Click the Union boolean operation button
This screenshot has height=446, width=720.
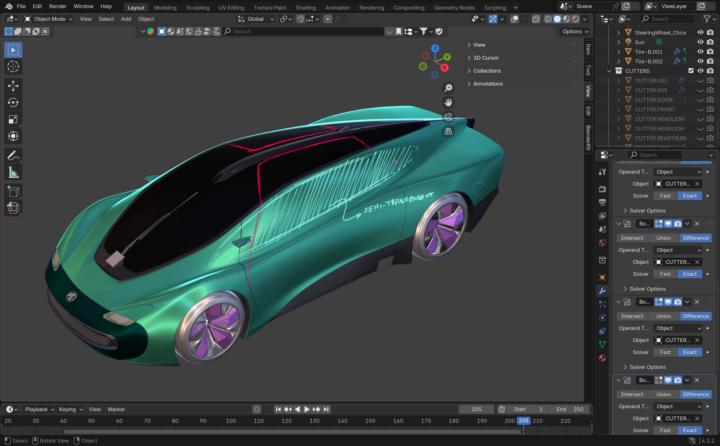pyautogui.click(x=663, y=238)
